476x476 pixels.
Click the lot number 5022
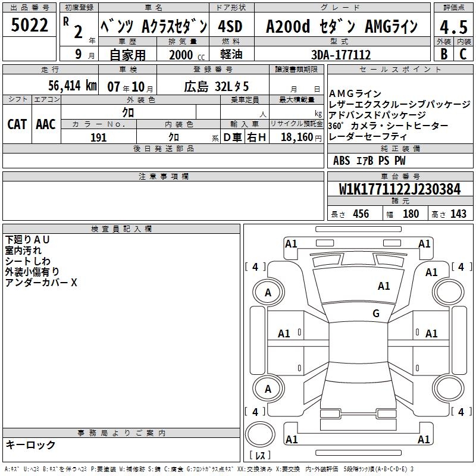[x=29, y=25]
